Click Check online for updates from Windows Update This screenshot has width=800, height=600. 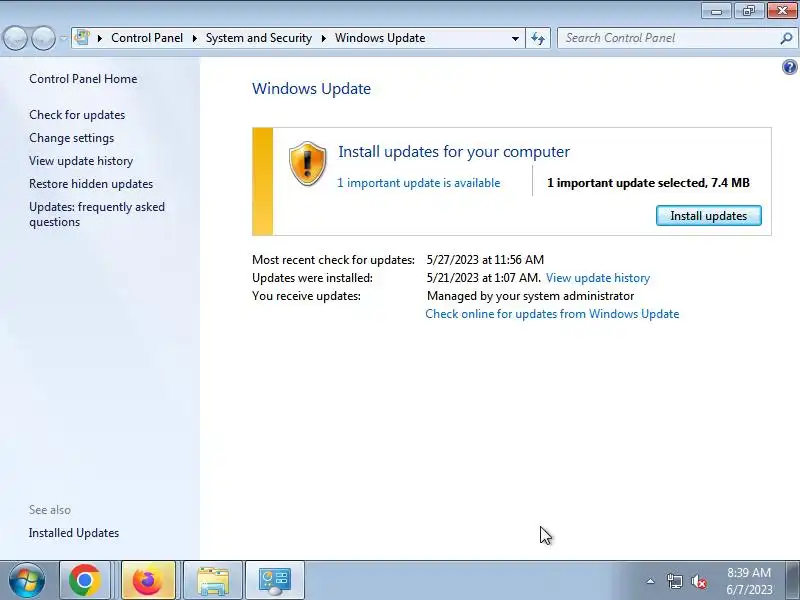pyautogui.click(x=552, y=314)
